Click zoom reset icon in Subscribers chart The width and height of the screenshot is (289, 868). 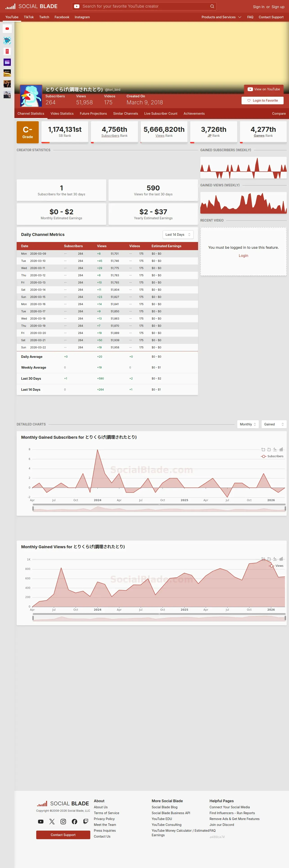pyautogui.click(x=269, y=450)
